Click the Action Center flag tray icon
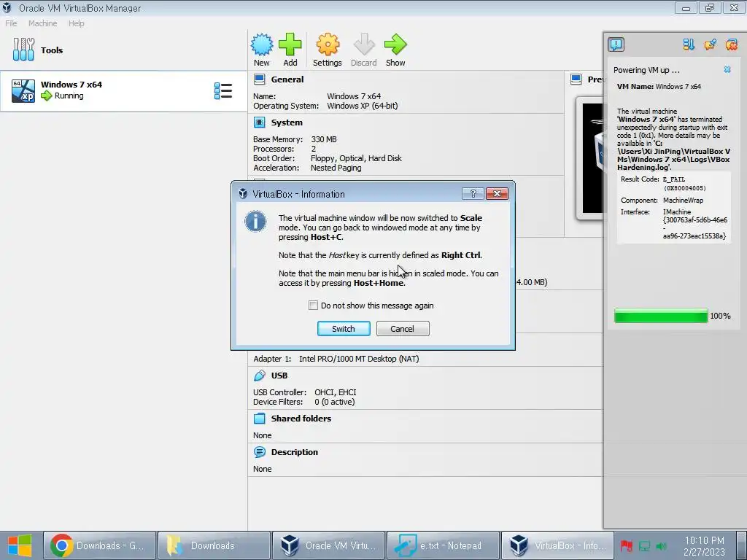This screenshot has width=747, height=560. (627, 546)
